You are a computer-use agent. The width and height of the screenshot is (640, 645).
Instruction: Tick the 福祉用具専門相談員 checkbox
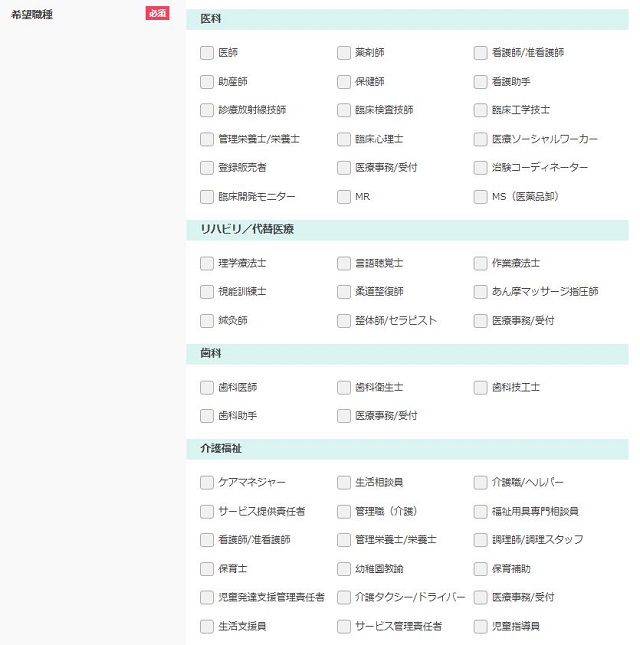[x=480, y=512]
